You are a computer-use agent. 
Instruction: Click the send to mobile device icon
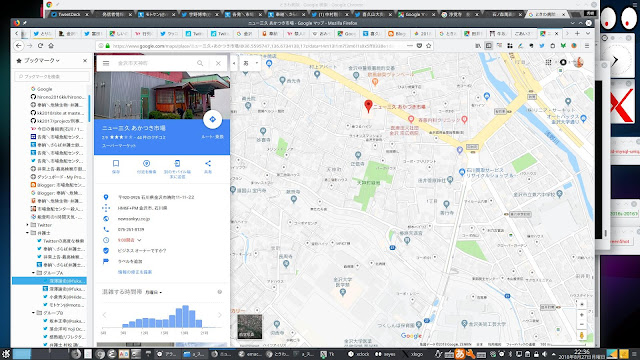pyautogui.click(x=177, y=163)
